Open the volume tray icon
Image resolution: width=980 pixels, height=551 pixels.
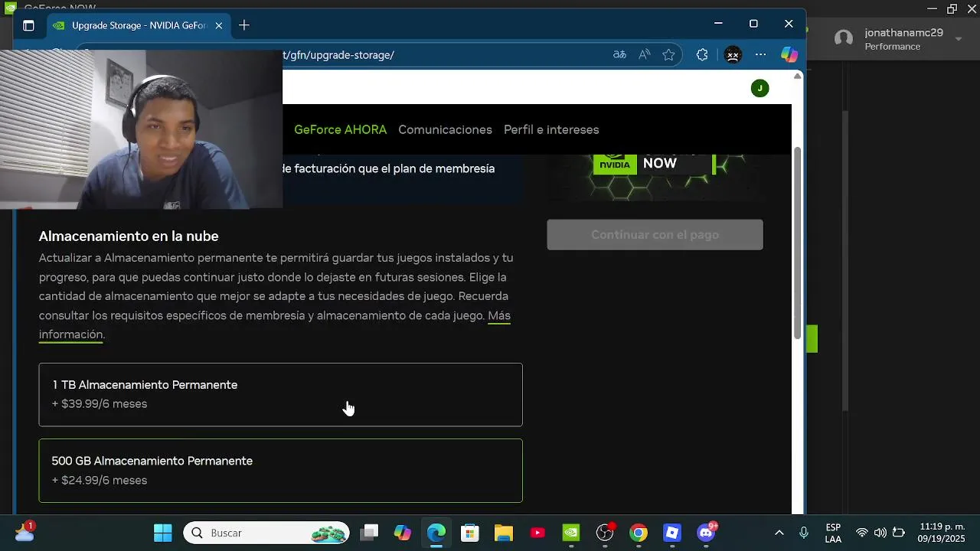[880, 533]
